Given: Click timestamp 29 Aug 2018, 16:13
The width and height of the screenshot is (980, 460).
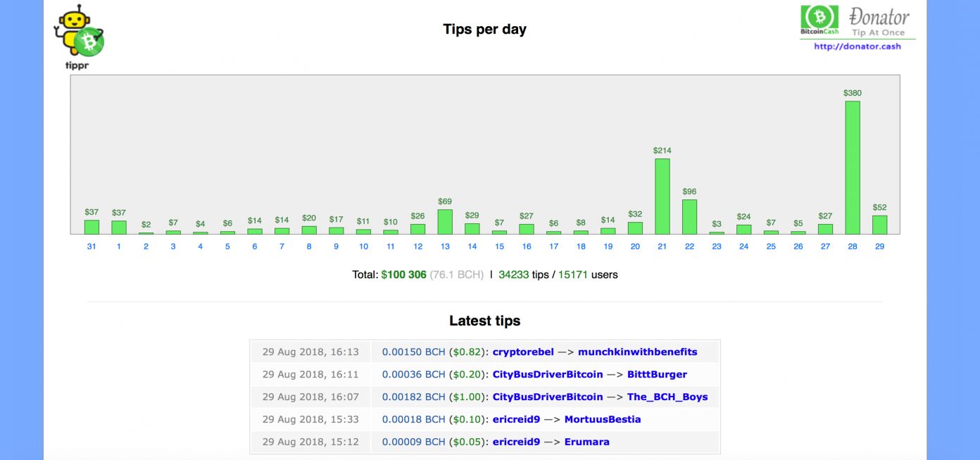Looking at the screenshot, I should tap(310, 352).
